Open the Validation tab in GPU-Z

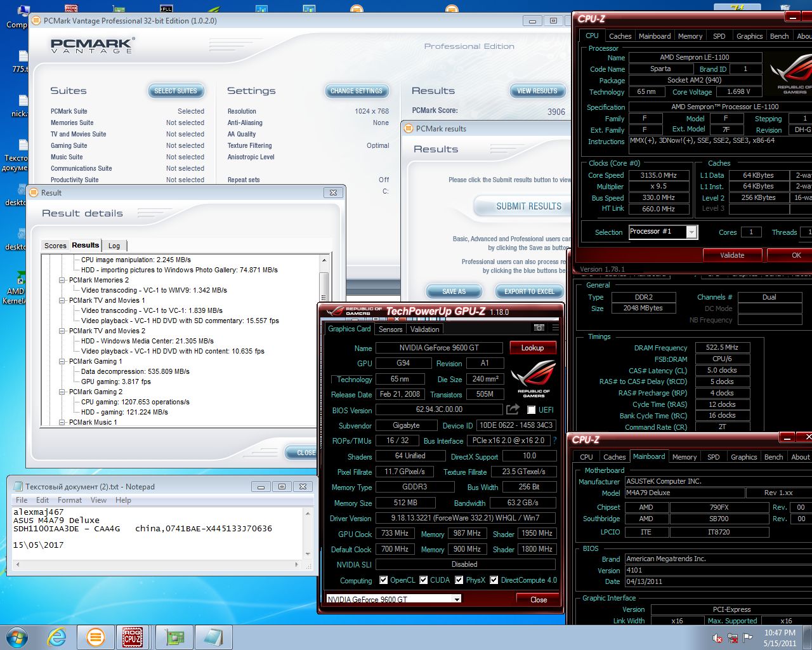coord(424,329)
